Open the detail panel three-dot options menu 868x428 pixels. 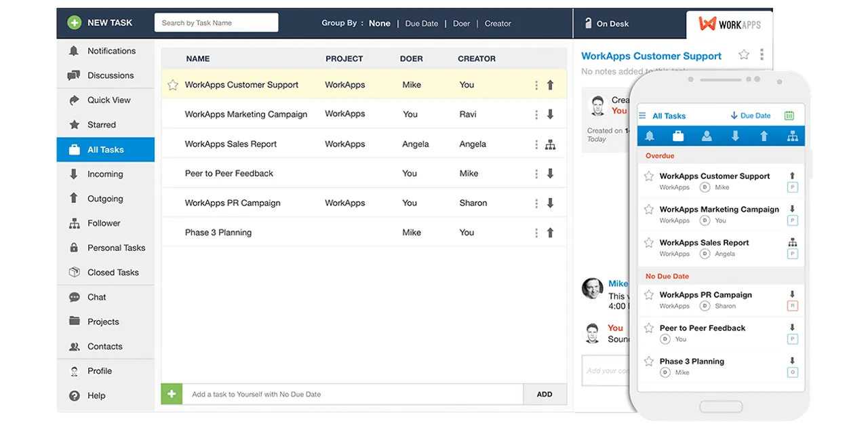[x=762, y=55]
